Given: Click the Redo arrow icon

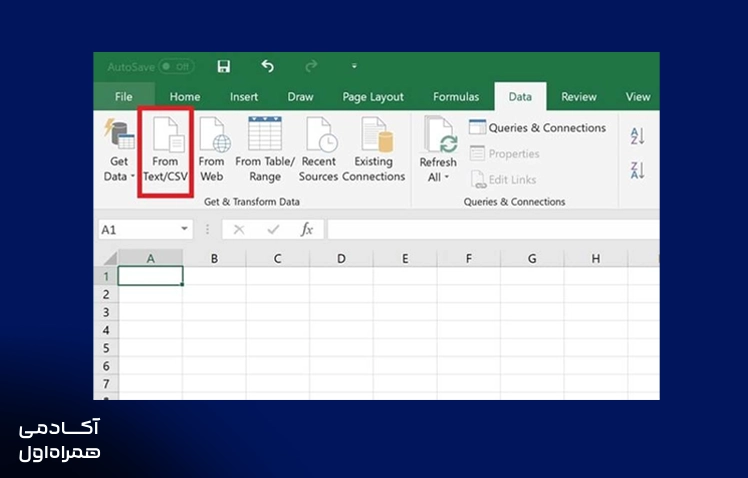Looking at the screenshot, I should [x=311, y=66].
